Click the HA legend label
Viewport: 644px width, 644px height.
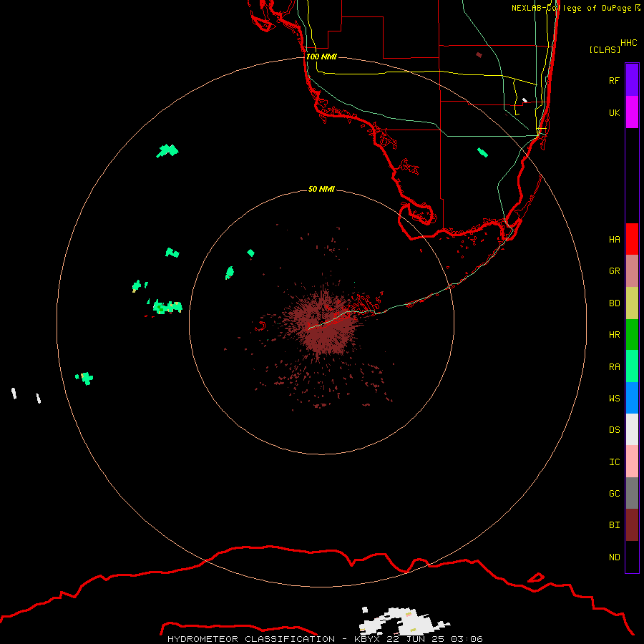point(614,240)
